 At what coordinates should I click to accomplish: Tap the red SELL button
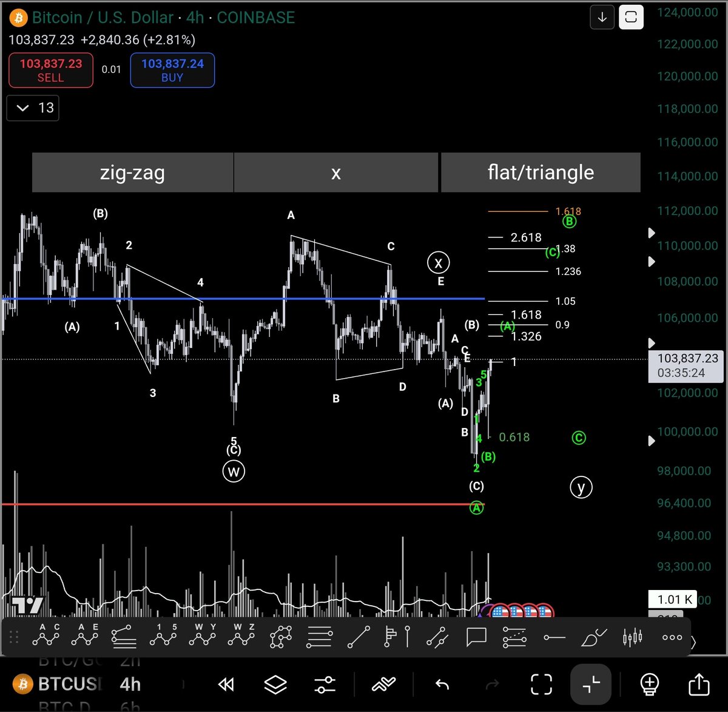click(51, 70)
